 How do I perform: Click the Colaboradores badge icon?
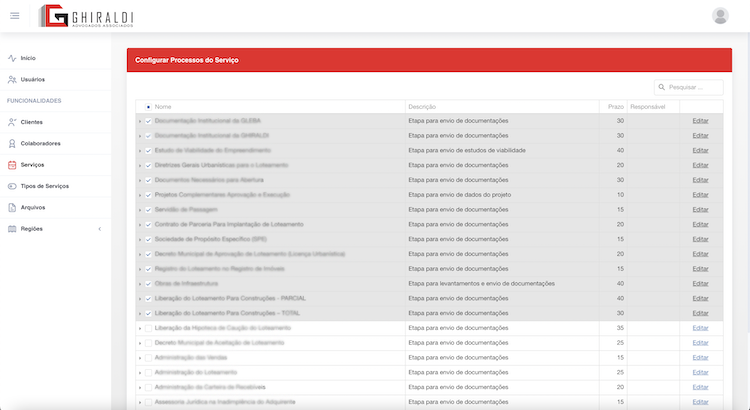12,144
